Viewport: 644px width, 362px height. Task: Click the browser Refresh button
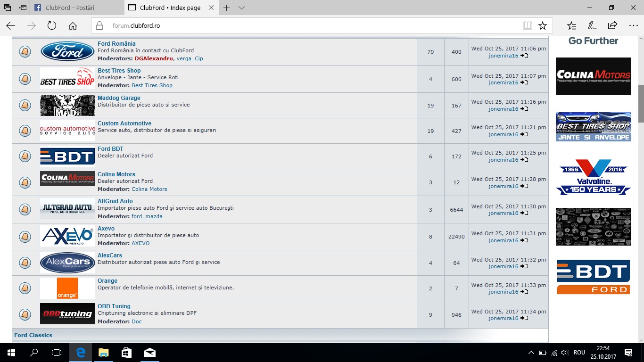[x=52, y=26]
